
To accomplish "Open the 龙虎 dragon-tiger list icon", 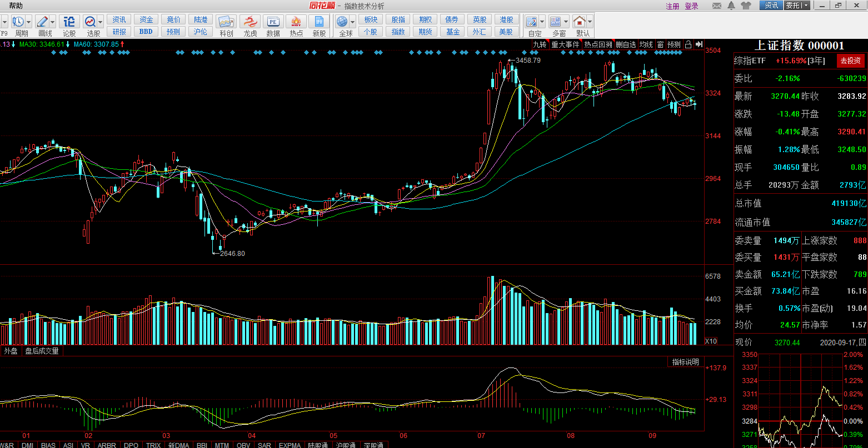I will (x=250, y=22).
